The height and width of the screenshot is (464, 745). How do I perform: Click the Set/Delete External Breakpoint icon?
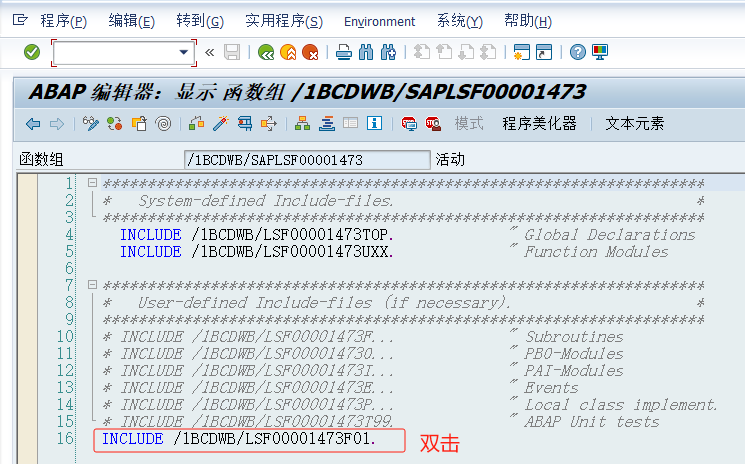[433, 123]
